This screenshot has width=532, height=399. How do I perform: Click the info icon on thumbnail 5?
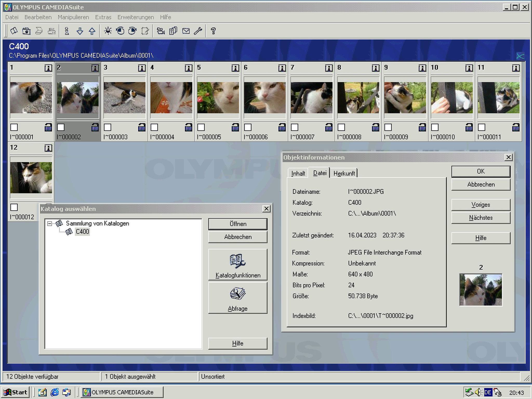[x=235, y=68]
